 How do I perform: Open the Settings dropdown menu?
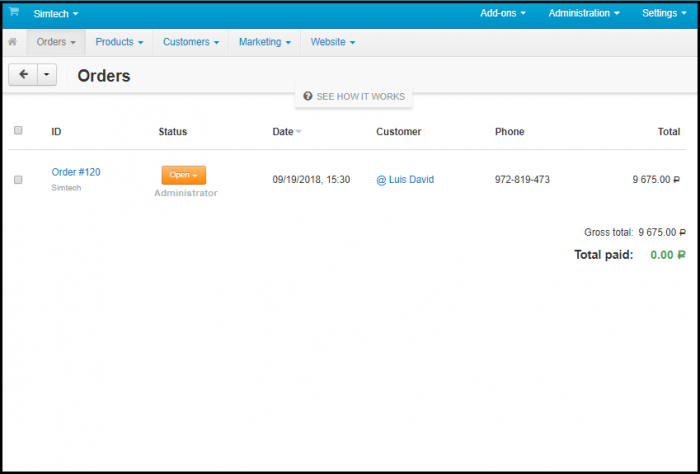click(664, 13)
